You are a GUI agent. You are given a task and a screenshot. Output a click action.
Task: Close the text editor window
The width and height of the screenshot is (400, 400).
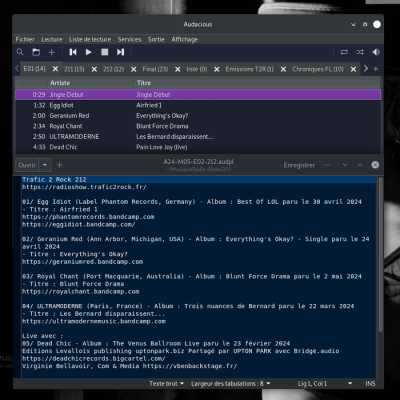coord(375,165)
